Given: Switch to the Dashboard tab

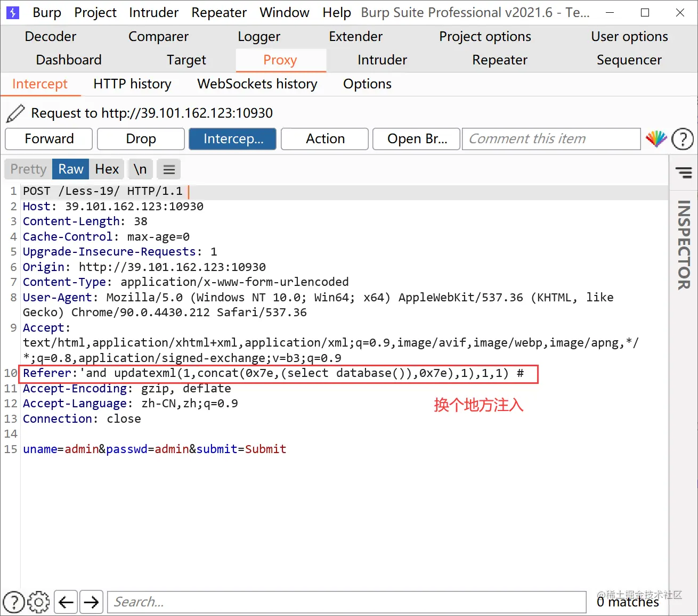Looking at the screenshot, I should pyautogui.click(x=69, y=60).
